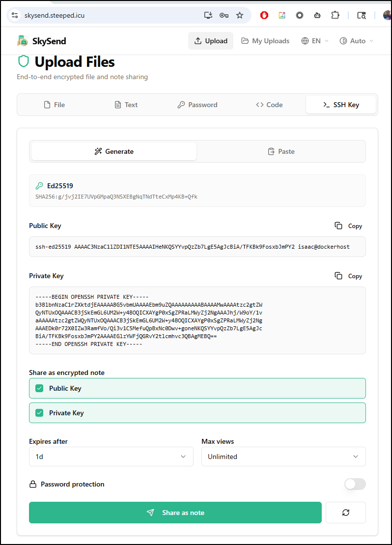The height and width of the screenshot is (545, 392).
Task: Click the SkySend logo
Action: (x=41, y=41)
